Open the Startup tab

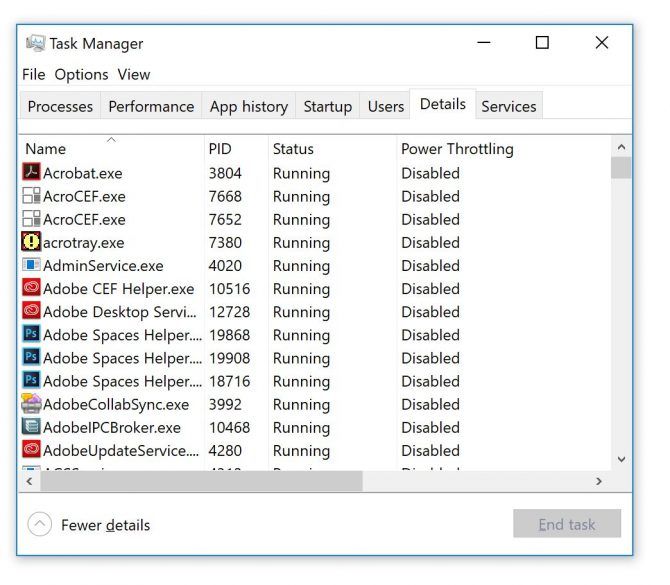[x=327, y=106]
